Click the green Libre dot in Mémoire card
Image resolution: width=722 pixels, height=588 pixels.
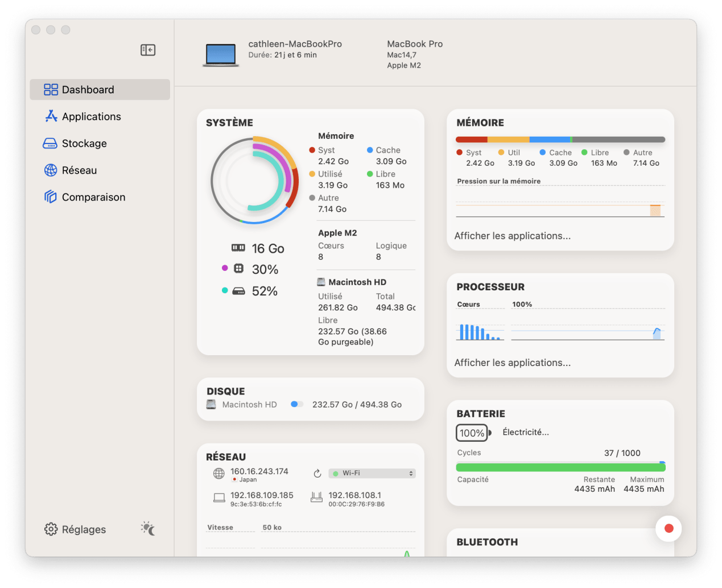(584, 153)
